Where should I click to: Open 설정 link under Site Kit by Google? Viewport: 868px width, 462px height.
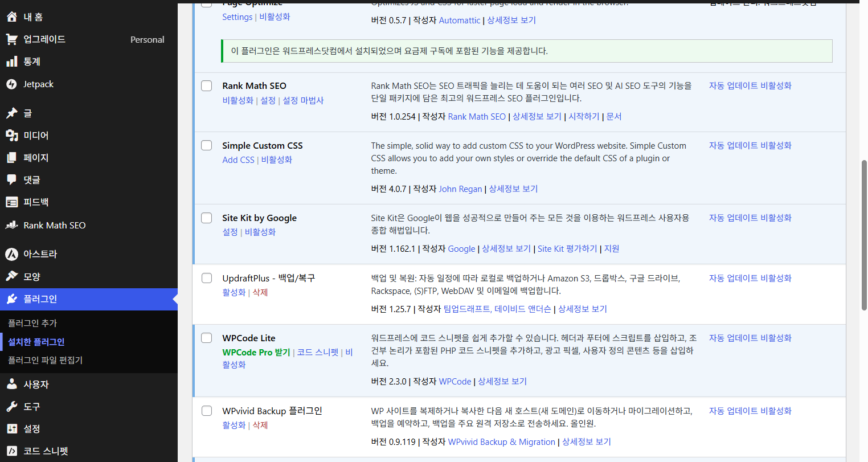coord(230,232)
